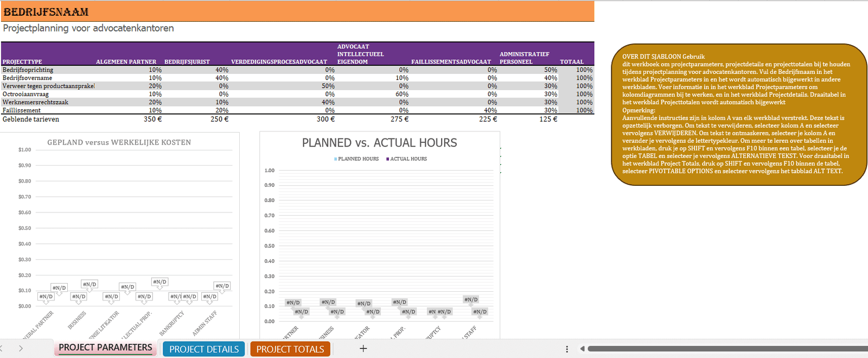The image size is (868, 358).
Task: Select the Octrooiaanvraag row label
Action: coord(25,94)
